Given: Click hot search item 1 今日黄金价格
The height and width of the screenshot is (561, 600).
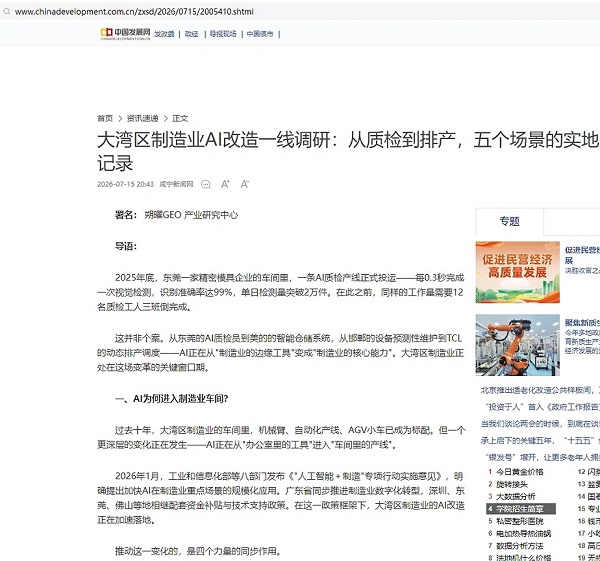Looking at the screenshot, I should coord(519,472).
